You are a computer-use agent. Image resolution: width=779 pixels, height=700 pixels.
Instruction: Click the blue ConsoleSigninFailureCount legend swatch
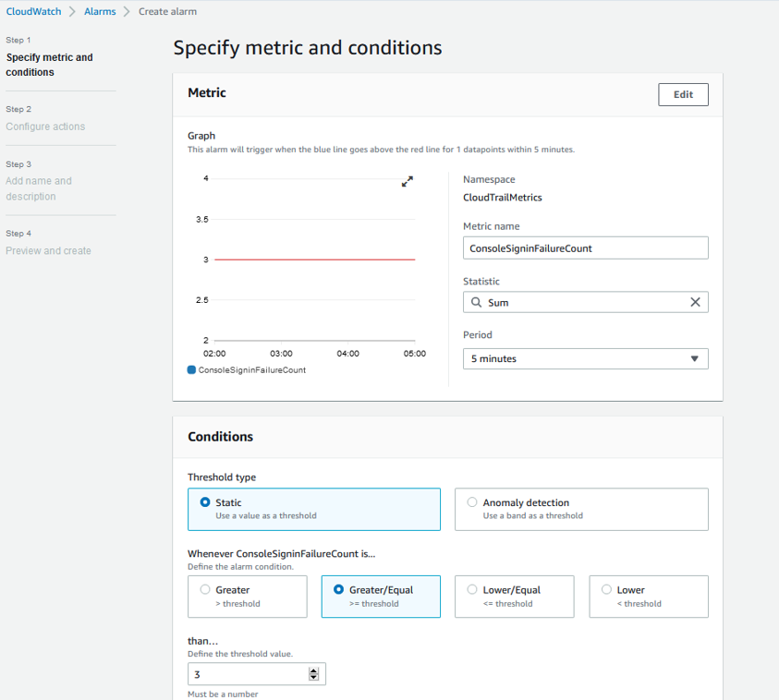[191, 369]
